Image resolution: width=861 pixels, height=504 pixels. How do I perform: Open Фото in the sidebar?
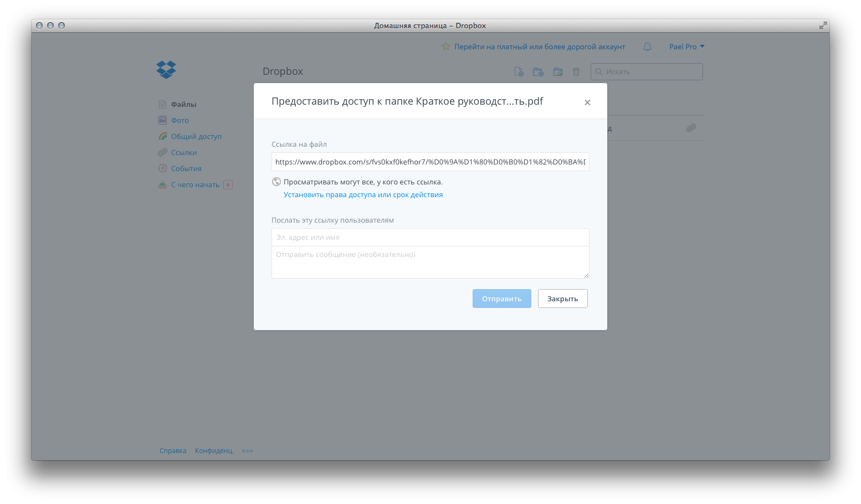click(180, 121)
